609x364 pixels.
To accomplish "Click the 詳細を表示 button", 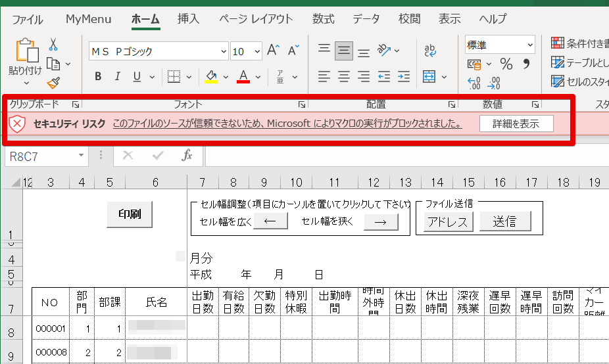I will coord(516,124).
